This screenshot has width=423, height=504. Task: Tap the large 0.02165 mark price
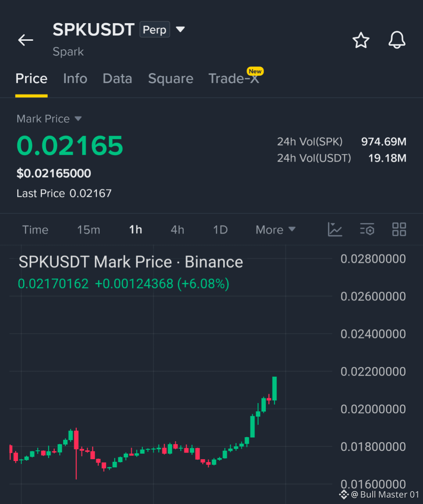click(70, 146)
